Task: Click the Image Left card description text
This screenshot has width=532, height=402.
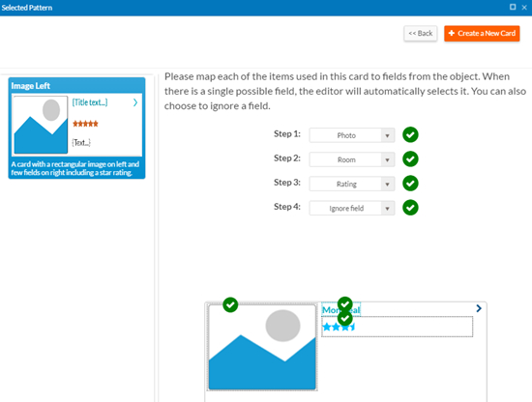Action: (x=75, y=168)
